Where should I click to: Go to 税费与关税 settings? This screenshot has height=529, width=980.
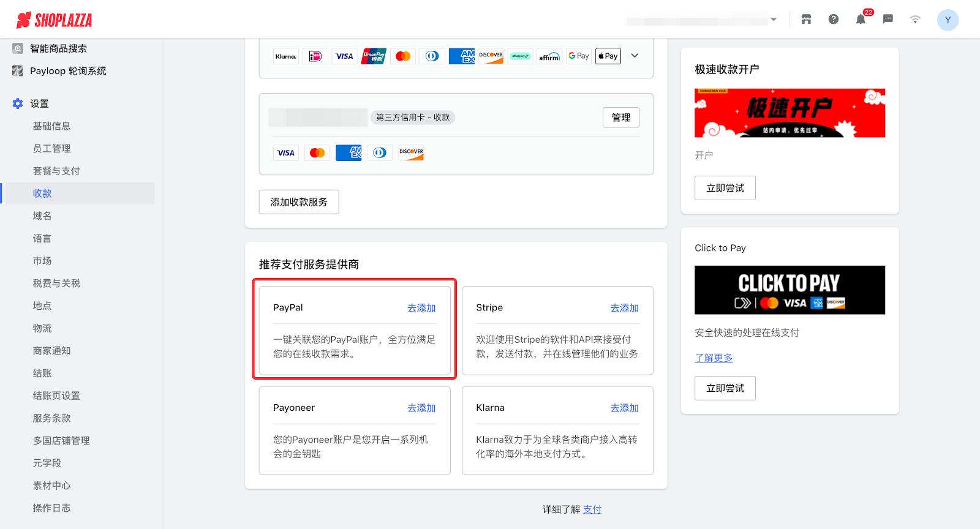[x=56, y=283]
